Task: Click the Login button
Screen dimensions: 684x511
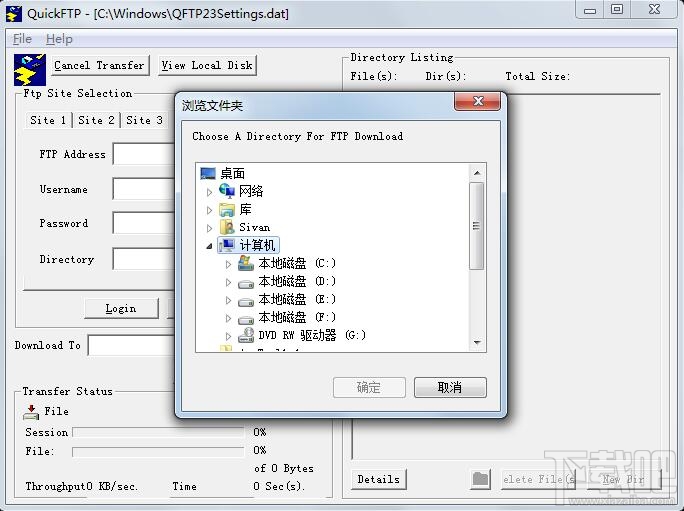Action: tap(121, 309)
